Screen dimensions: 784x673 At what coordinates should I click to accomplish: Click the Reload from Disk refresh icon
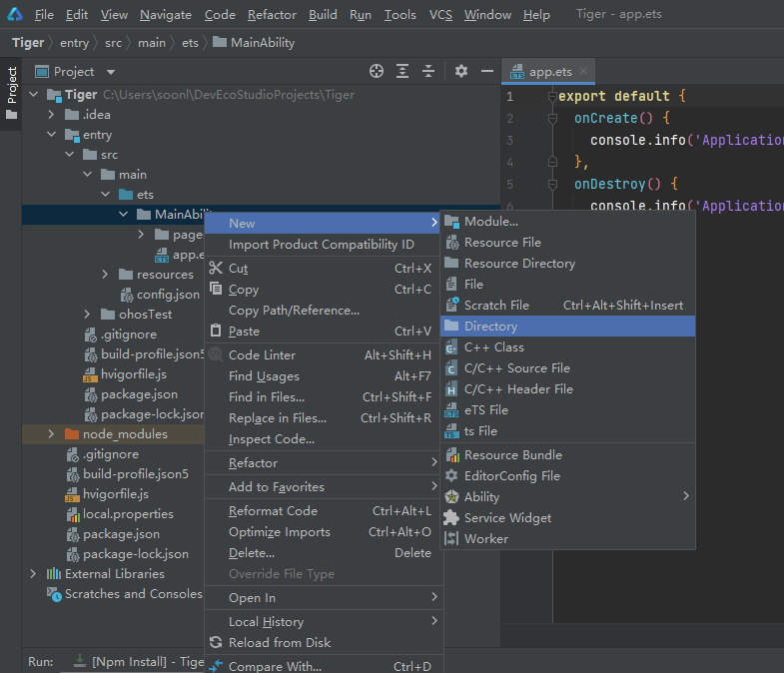coord(216,642)
